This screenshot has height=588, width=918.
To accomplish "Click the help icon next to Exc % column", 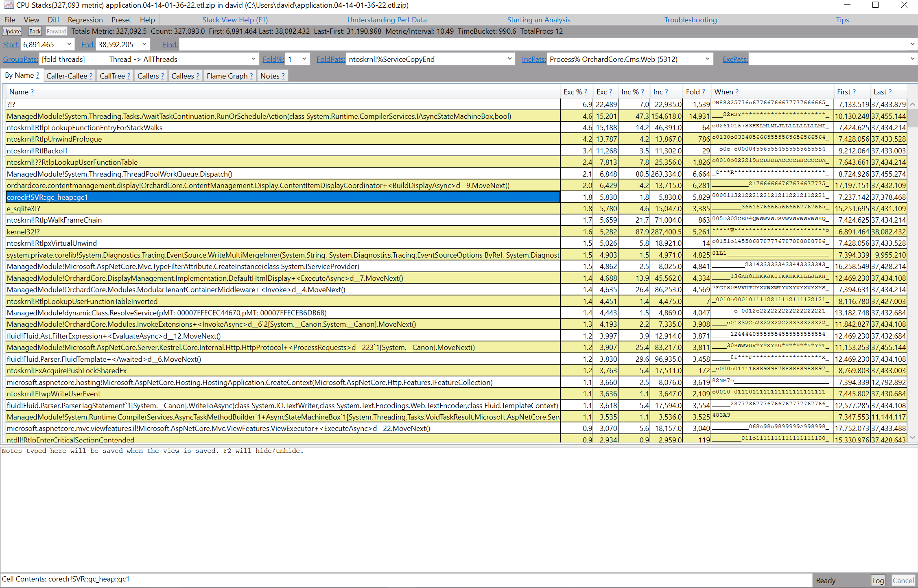I will pyautogui.click(x=586, y=92).
